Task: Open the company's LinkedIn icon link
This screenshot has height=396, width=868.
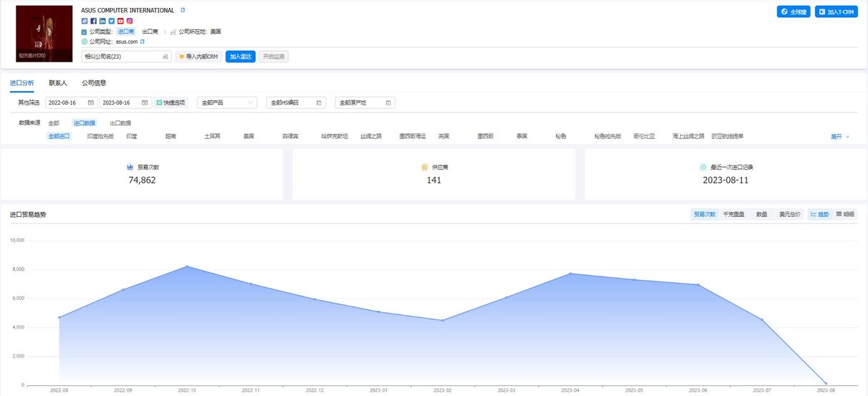Action: point(102,21)
